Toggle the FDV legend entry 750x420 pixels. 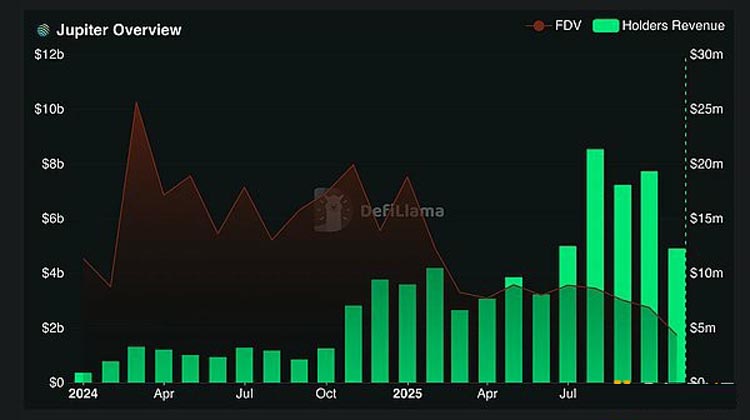[554, 26]
